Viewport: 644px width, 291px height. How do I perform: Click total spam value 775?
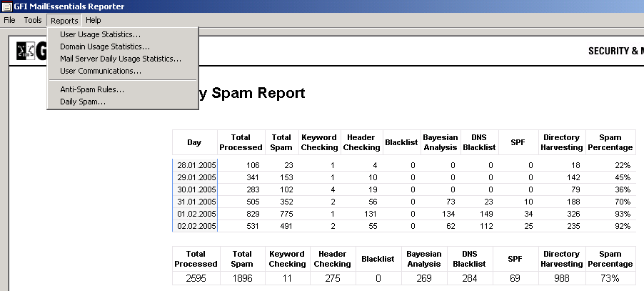pyautogui.click(x=286, y=214)
